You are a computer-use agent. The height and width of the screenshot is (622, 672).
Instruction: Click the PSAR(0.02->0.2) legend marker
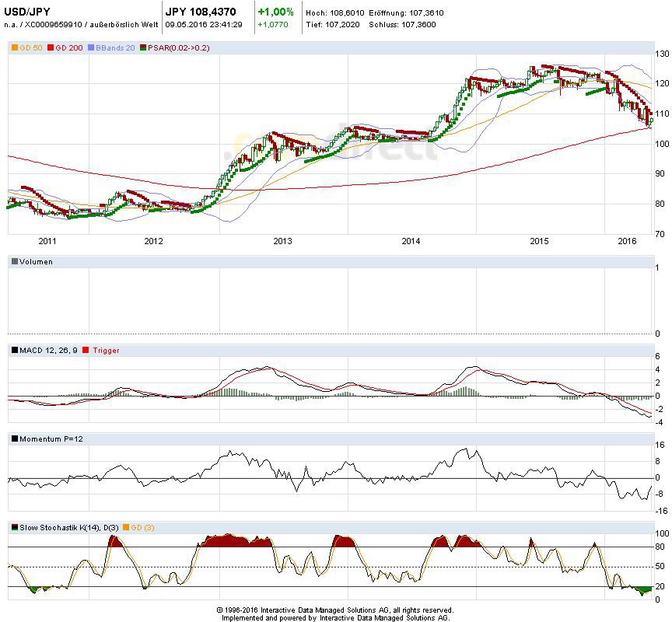142,48
